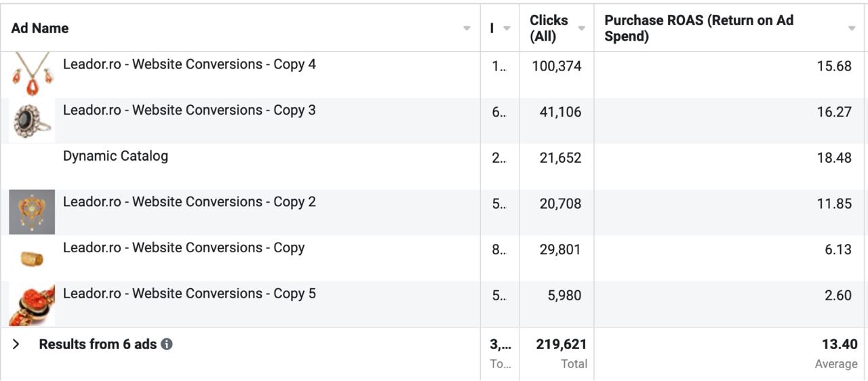
Task: Click the 219,621 total clicks value
Action: coord(561,344)
